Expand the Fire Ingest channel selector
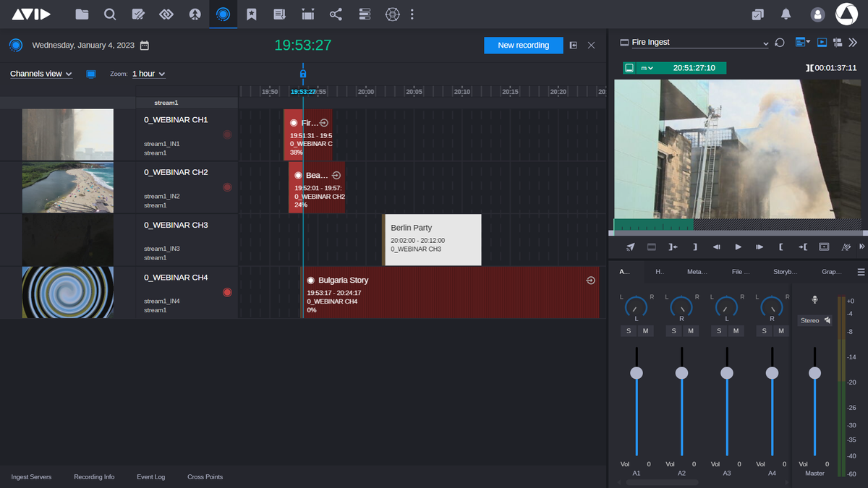Screen dimensions: 868x488 tap(767, 42)
